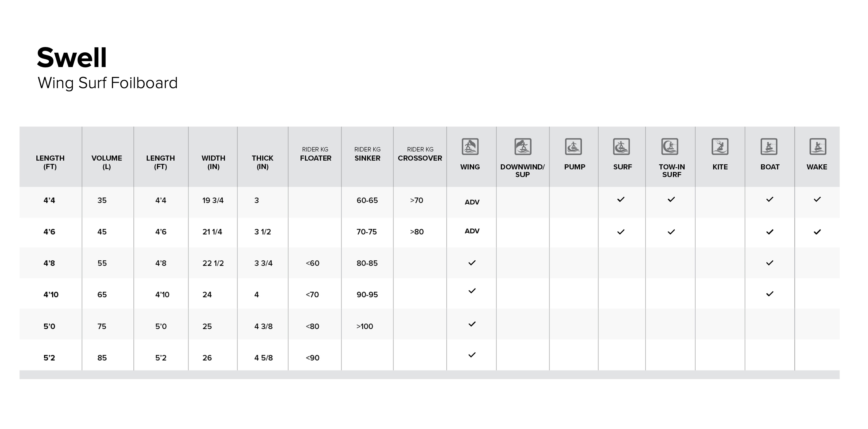Click the Downwind/SUP discipline icon
868x429 pixels.
click(x=523, y=146)
